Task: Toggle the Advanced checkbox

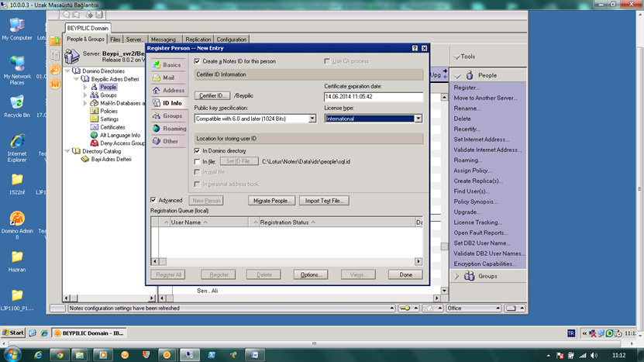Action: tap(153, 200)
